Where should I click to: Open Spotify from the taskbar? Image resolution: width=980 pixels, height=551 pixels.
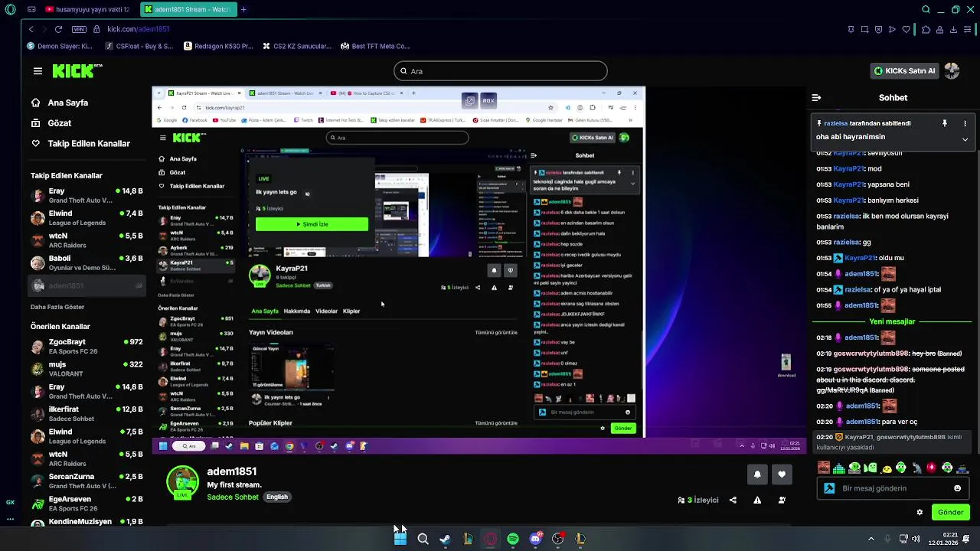(513, 539)
